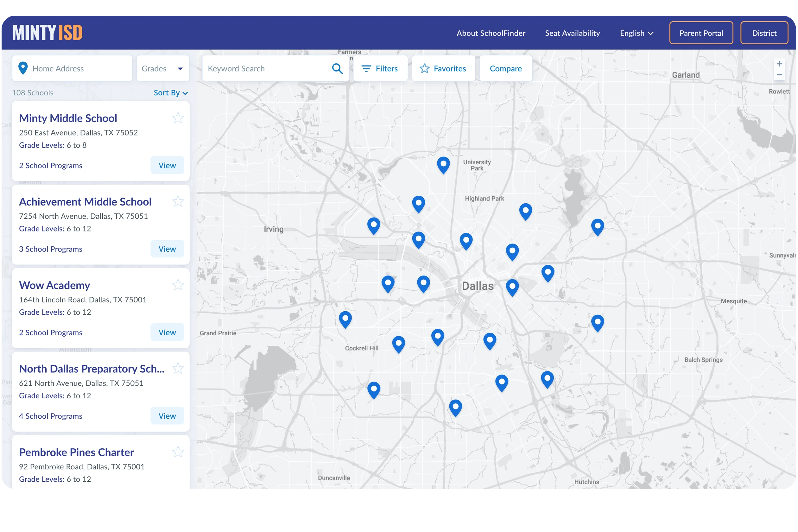Open the Filters panel

point(380,68)
